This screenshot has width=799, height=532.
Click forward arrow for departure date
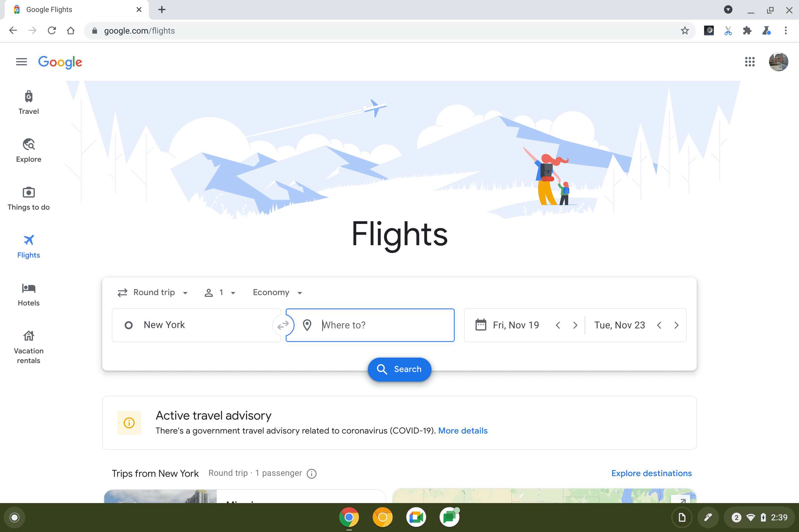tap(575, 325)
